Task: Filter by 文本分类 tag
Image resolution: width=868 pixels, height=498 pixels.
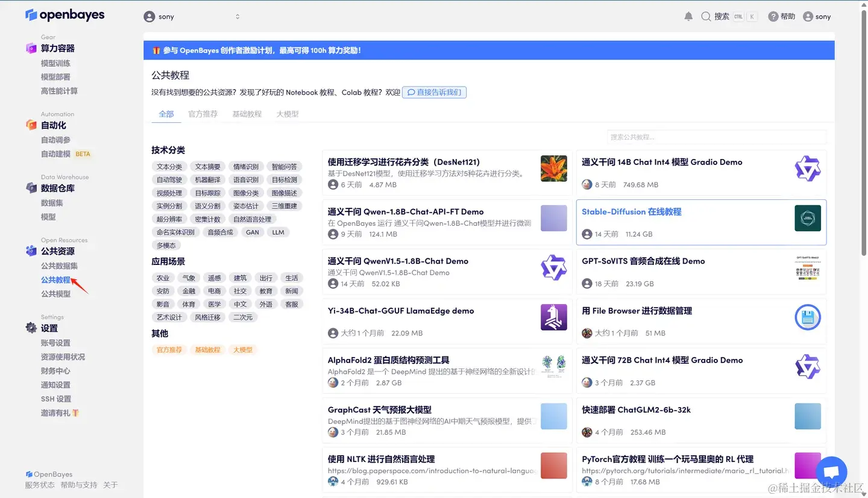Action: (169, 167)
